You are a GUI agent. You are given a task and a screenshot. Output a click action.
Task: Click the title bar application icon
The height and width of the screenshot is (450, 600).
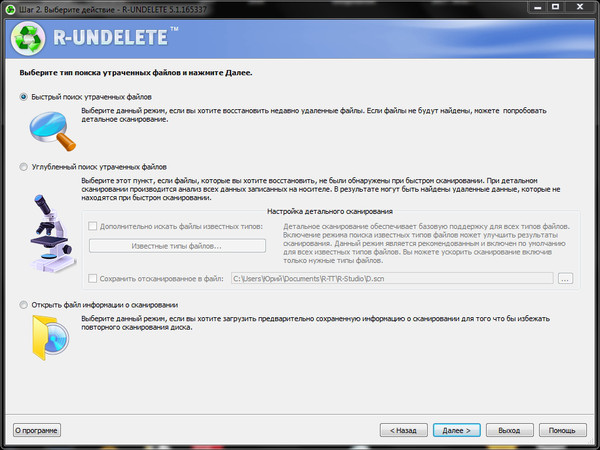[x=10, y=9]
